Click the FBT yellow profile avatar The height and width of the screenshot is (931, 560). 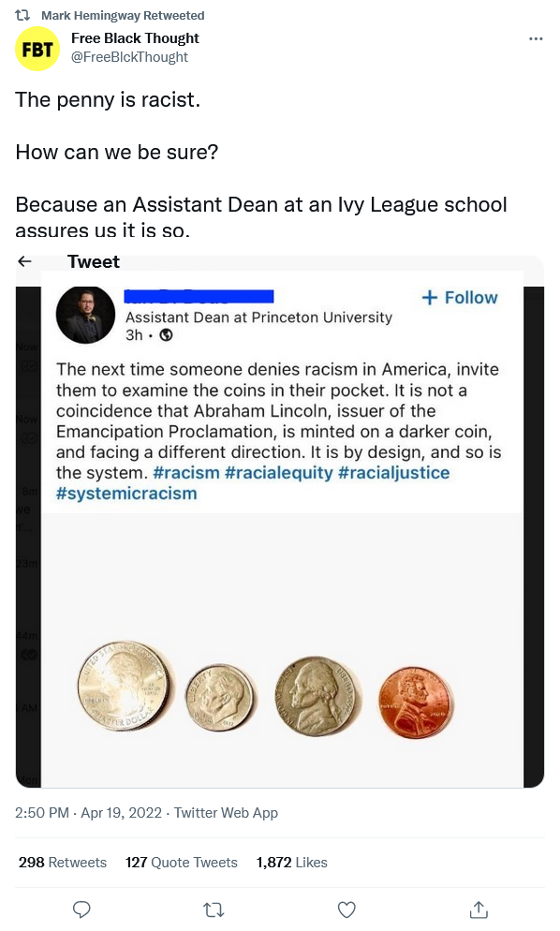(x=37, y=49)
